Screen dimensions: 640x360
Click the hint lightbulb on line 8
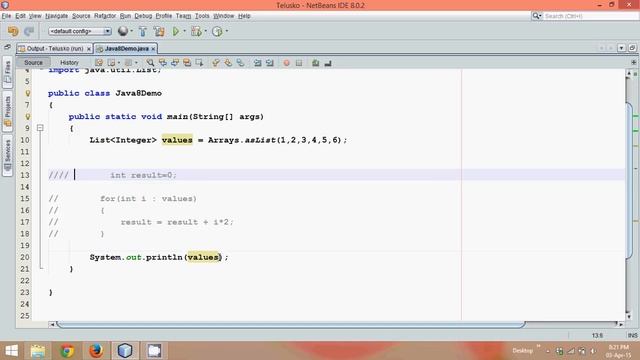click(x=28, y=116)
